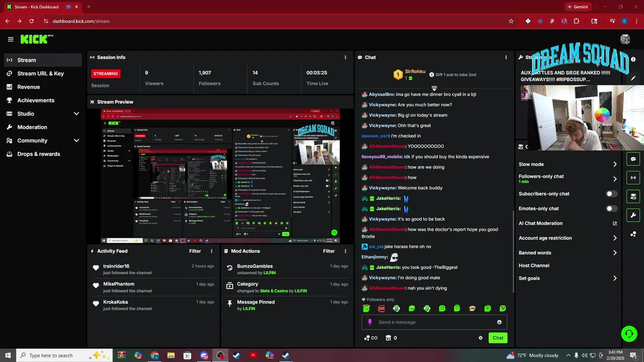Image resolution: width=644 pixels, height=362 pixels.
Task: Reload the browser page
Action: tap(31, 21)
